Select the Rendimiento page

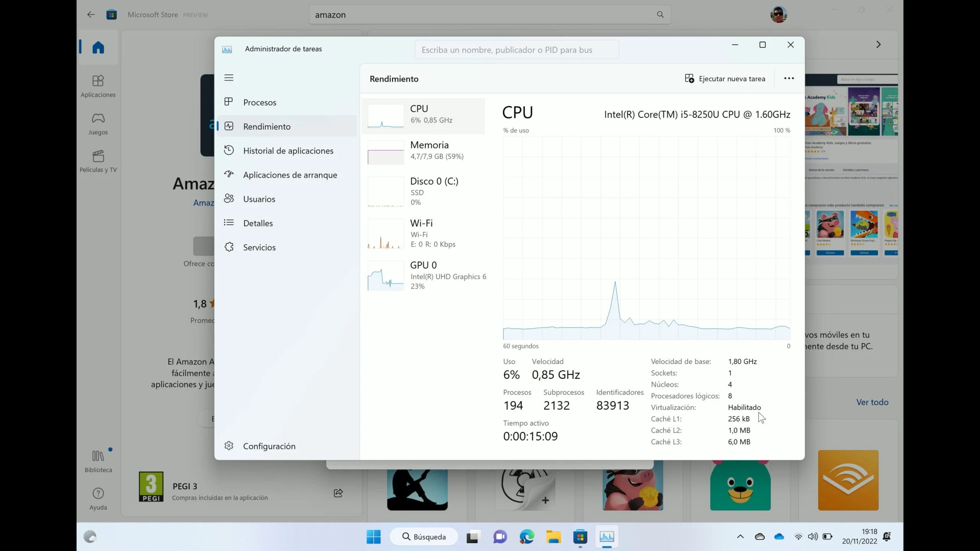tap(287, 126)
